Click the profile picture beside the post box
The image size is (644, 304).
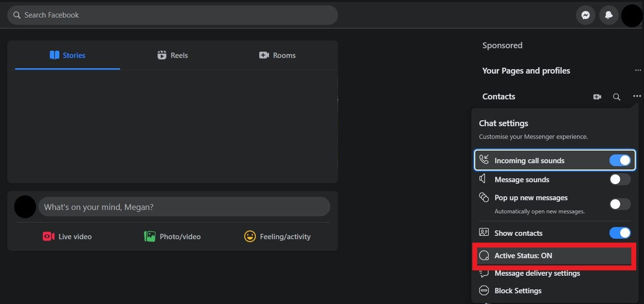[x=25, y=207]
